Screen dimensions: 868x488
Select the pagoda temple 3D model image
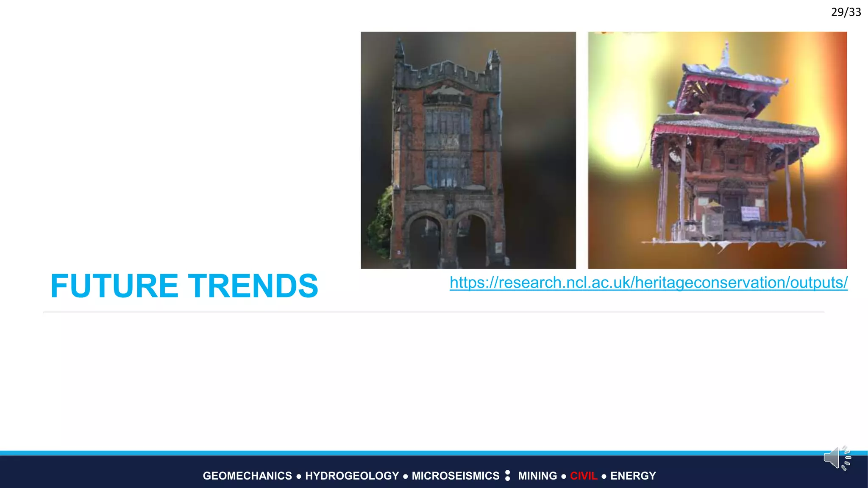click(x=717, y=150)
